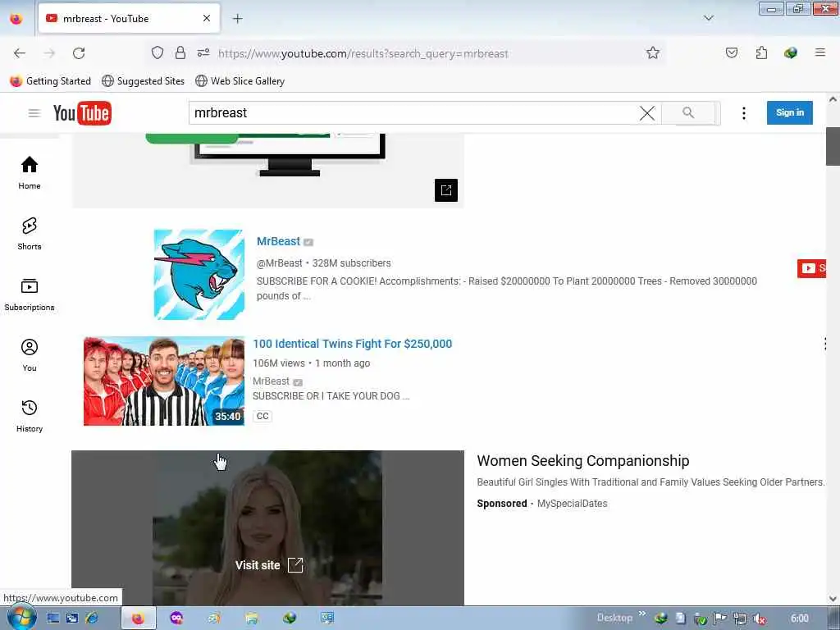The image size is (840, 630).
Task: Open YouTube settings three-dot menu
Action: (743, 113)
